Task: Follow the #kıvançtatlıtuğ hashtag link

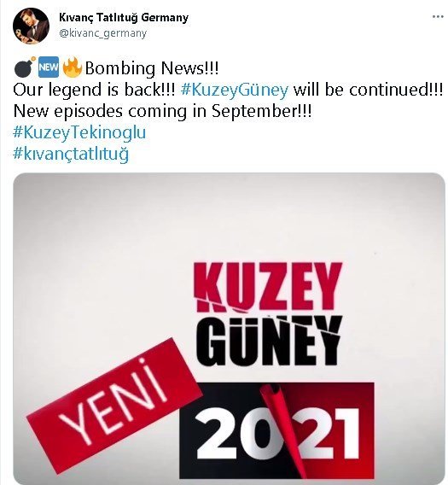Action: [x=71, y=154]
